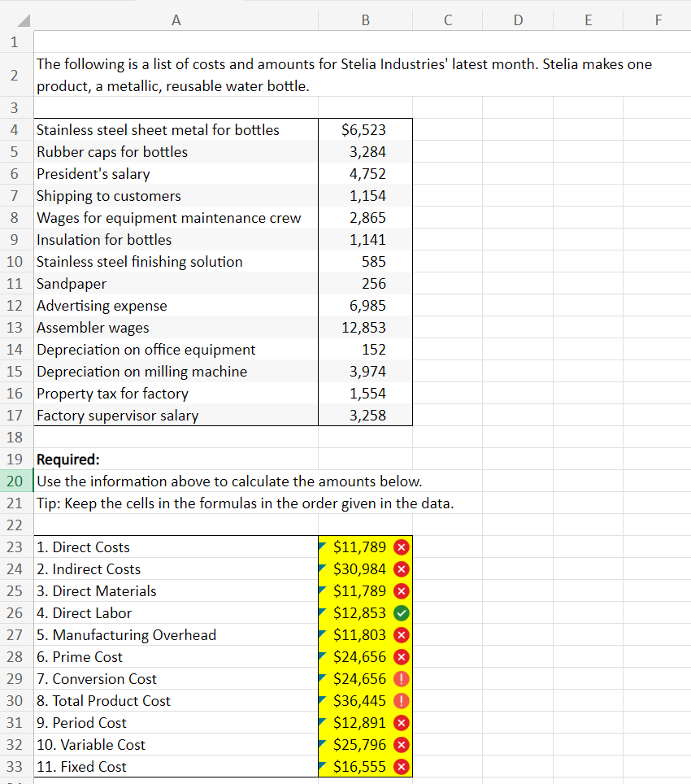Viewport: 691px width, 784px height.
Task: Select the 'Rubber caps for bottles' cell
Action: tap(176, 152)
